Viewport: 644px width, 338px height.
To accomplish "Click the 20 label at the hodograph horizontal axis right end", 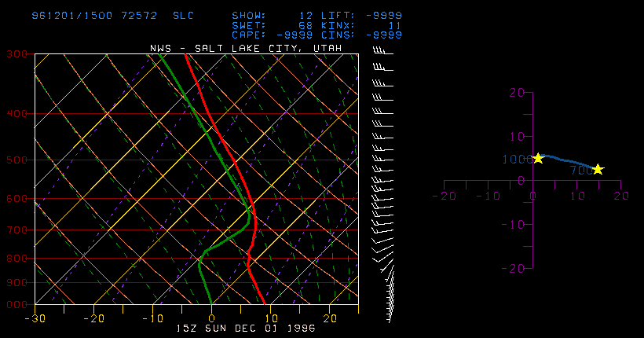I will [x=621, y=196].
